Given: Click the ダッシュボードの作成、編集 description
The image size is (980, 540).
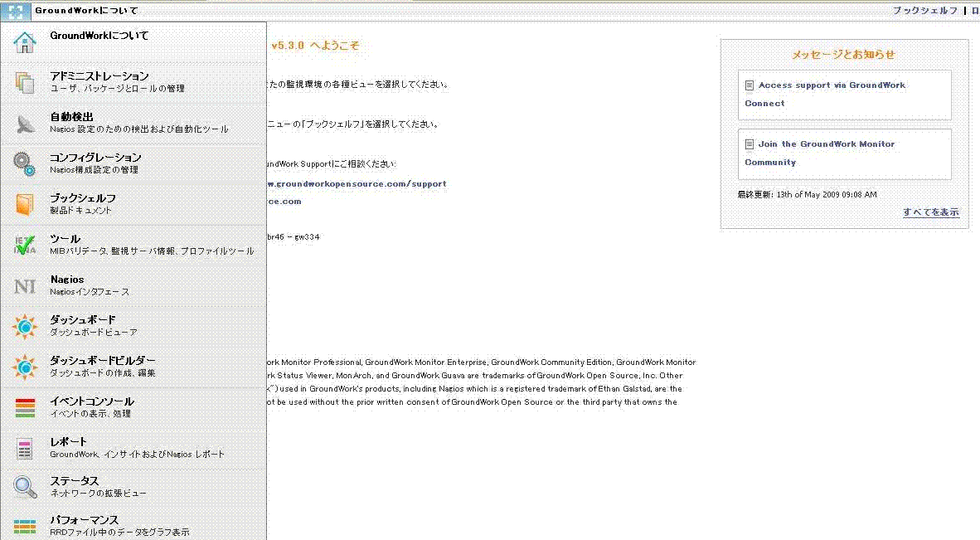Looking at the screenshot, I should click(x=103, y=373).
